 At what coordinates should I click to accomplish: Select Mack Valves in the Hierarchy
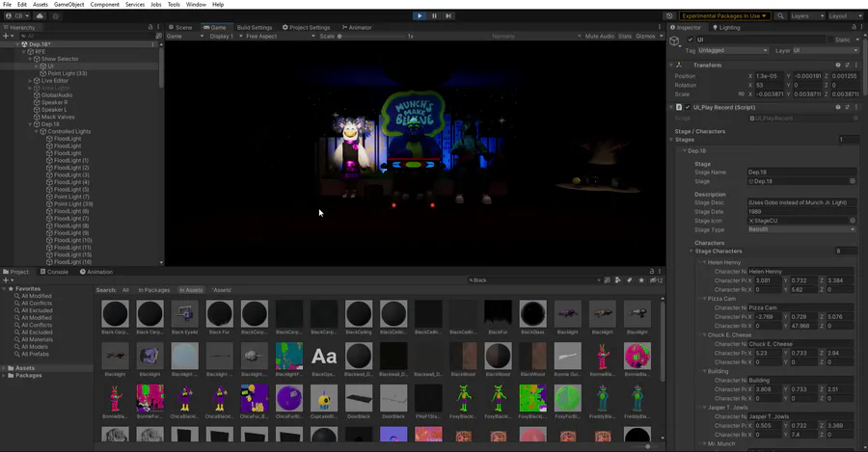[x=58, y=117]
